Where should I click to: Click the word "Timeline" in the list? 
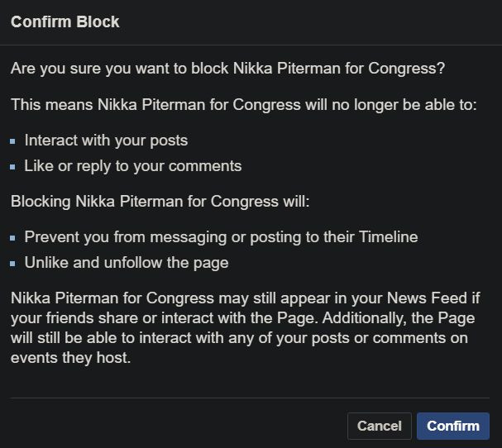[x=388, y=237]
